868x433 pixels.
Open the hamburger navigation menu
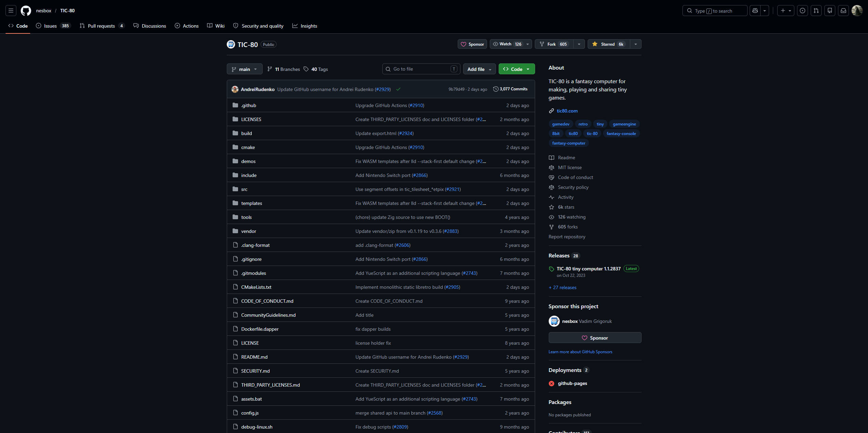(11, 11)
